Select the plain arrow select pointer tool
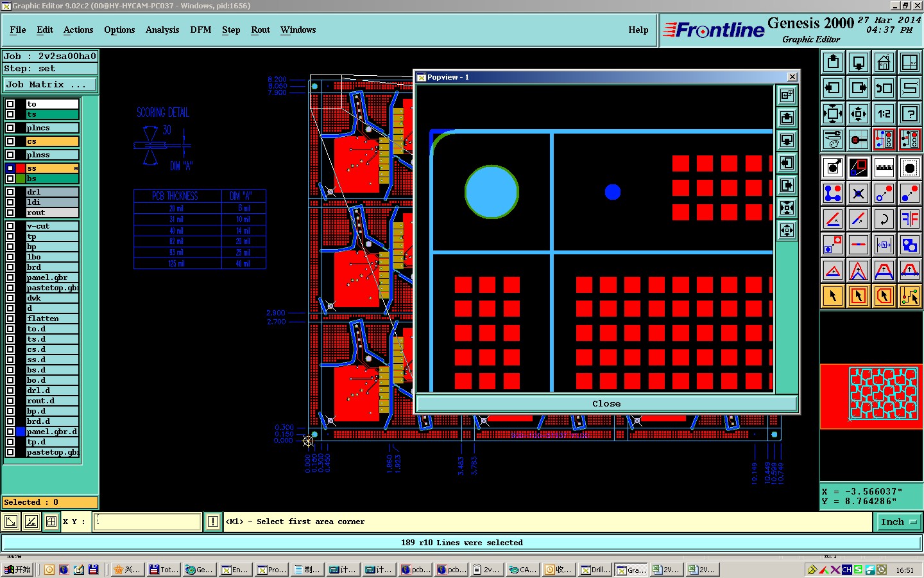The height and width of the screenshot is (578, 924). tap(833, 296)
